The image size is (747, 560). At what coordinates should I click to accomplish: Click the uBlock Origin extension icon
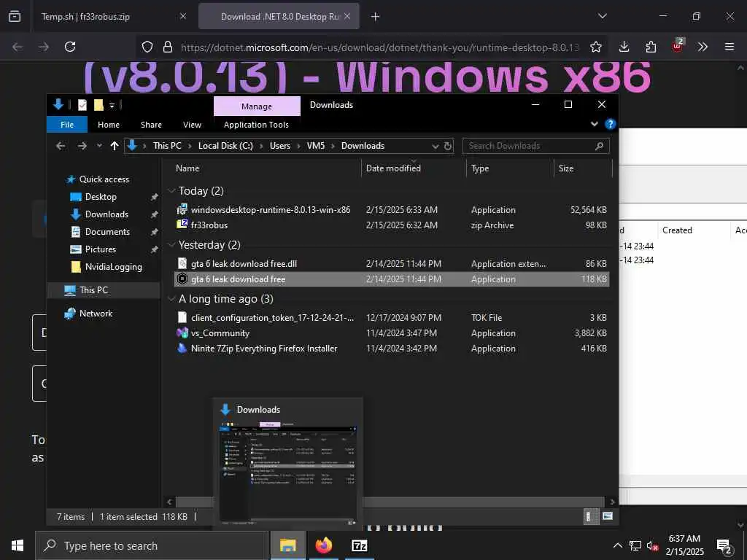point(678,46)
